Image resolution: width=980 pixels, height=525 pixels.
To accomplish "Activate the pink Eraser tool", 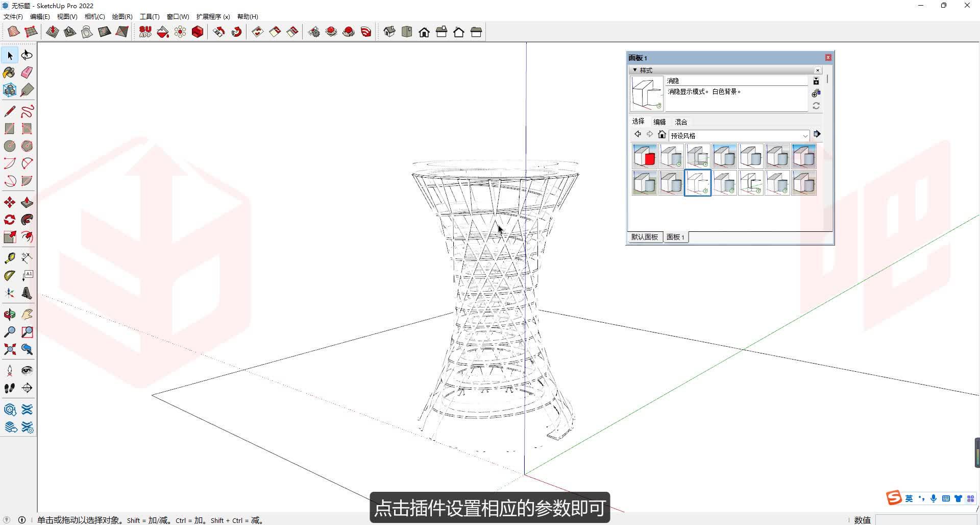I will (x=27, y=73).
